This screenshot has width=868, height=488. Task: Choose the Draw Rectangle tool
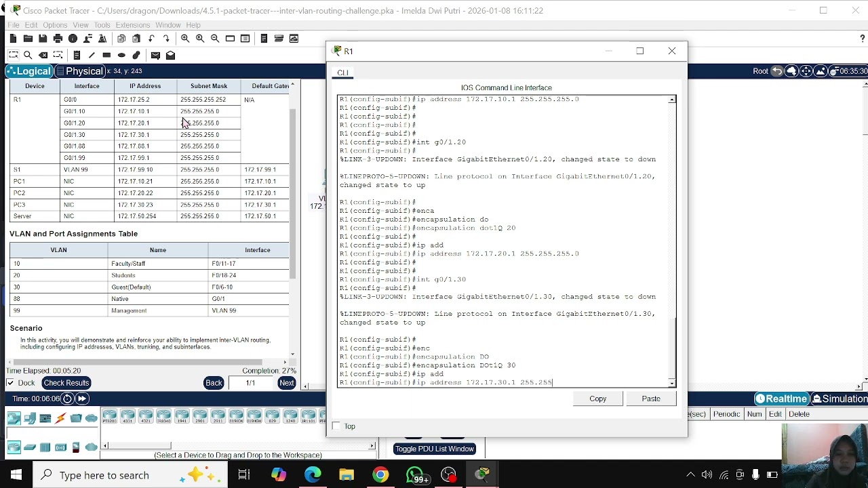(x=106, y=55)
